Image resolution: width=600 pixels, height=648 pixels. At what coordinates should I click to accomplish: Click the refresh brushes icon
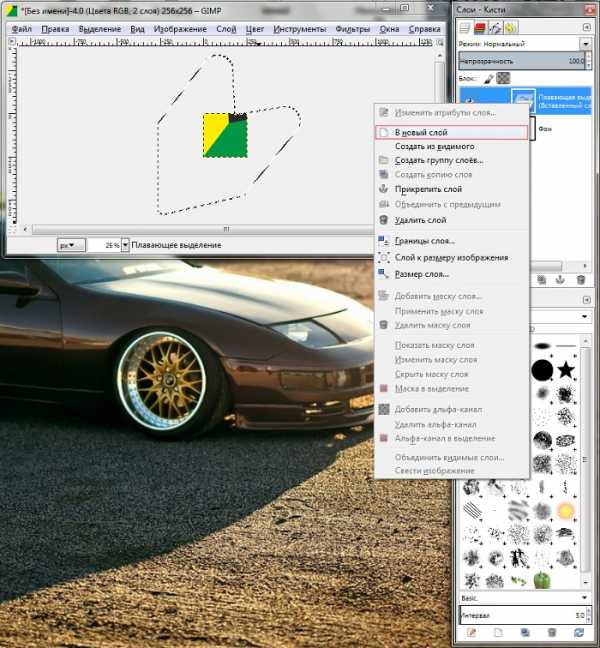coord(579,632)
